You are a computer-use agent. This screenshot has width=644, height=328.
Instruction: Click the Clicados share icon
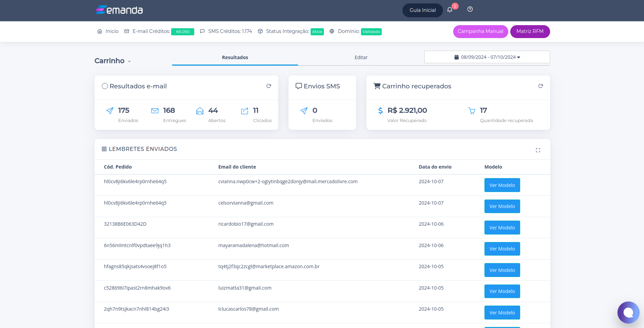[245, 111]
